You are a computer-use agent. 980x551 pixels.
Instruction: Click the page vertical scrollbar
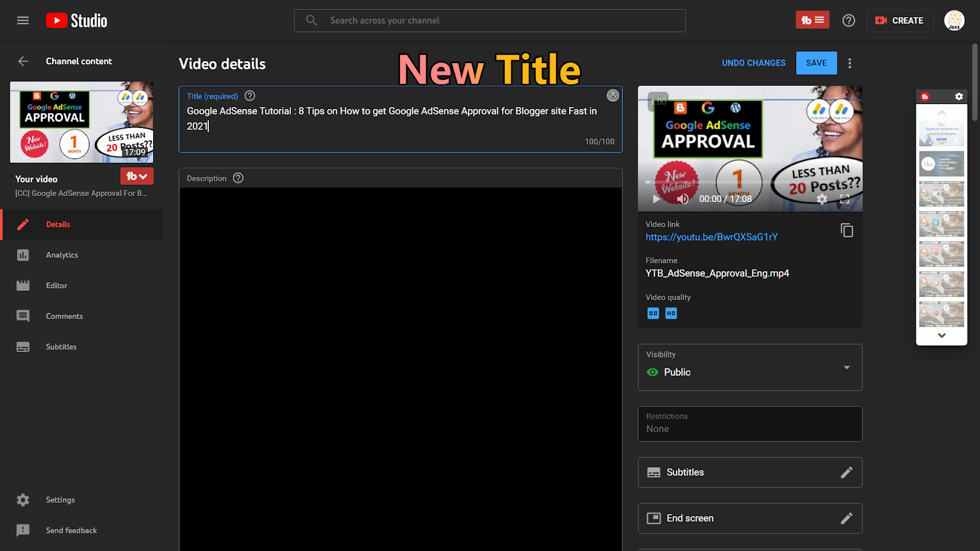click(x=975, y=82)
